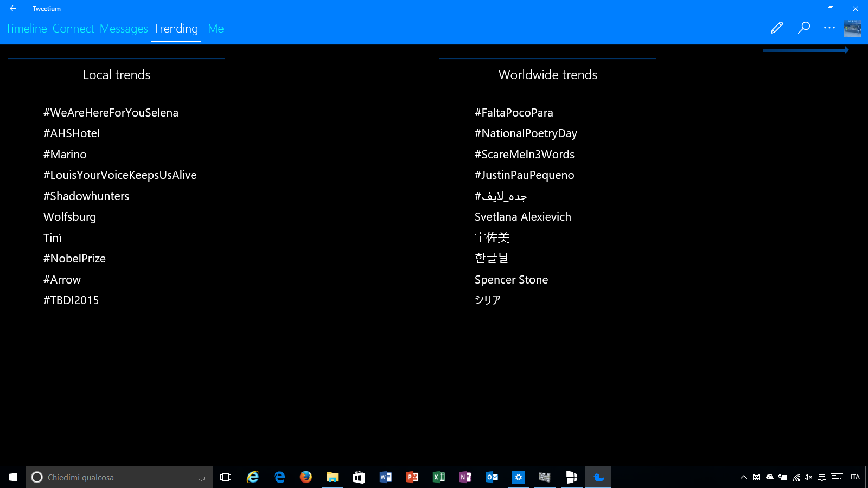Click the Cortana 'Chiedimi qualcosa' search box
Image resolution: width=868 pixels, height=488 pixels.
pyautogui.click(x=119, y=477)
